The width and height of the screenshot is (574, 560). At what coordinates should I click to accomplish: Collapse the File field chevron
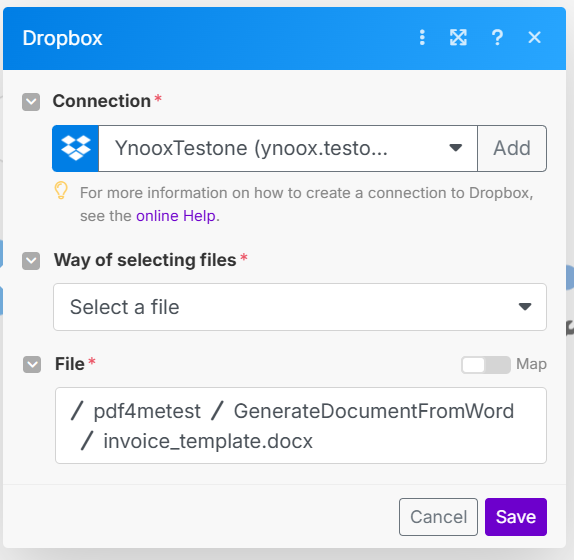pos(32,364)
